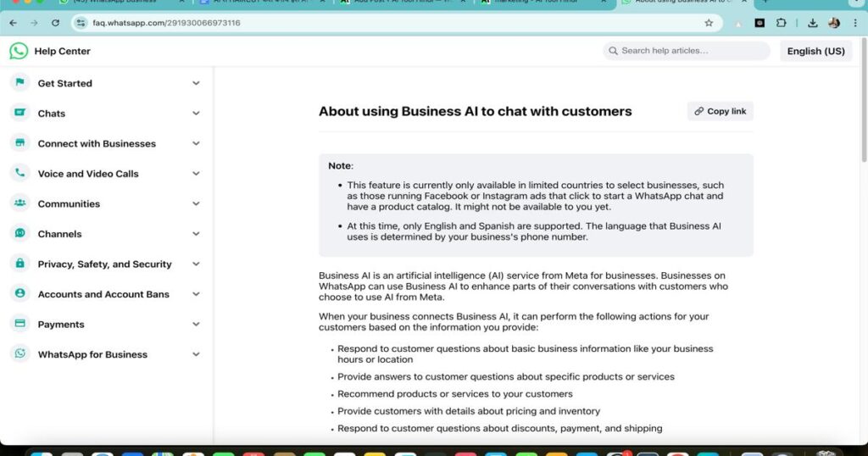This screenshot has height=456, width=868.
Task: Click the Help Center title link
Action: [x=62, y=51]
